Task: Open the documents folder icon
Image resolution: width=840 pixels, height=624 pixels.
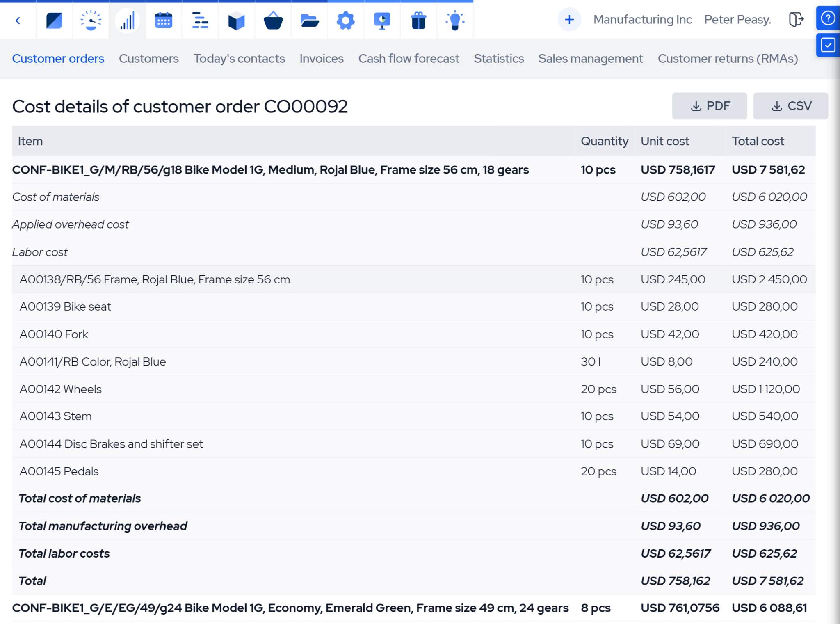Action: pyautogui.click(x=309, y=20)
